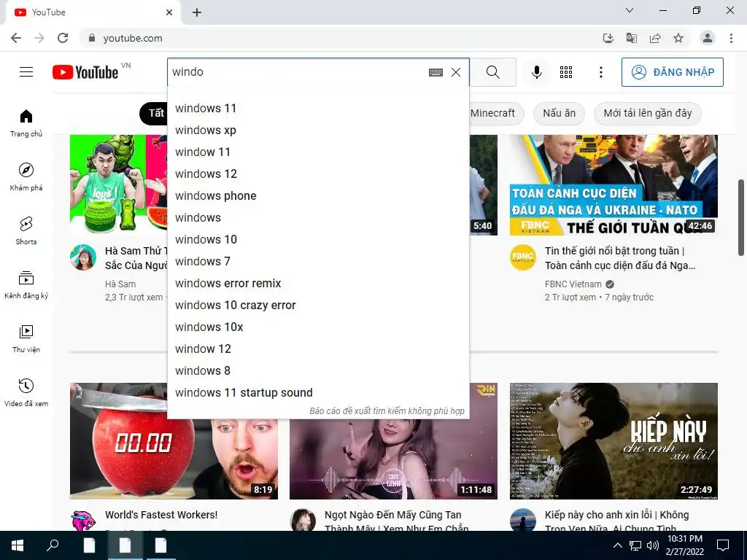Image resolution: width=747 pixels, height=560 pixels.
Task: Reload the page with refresh icon
Action: (x=63, y=38)
